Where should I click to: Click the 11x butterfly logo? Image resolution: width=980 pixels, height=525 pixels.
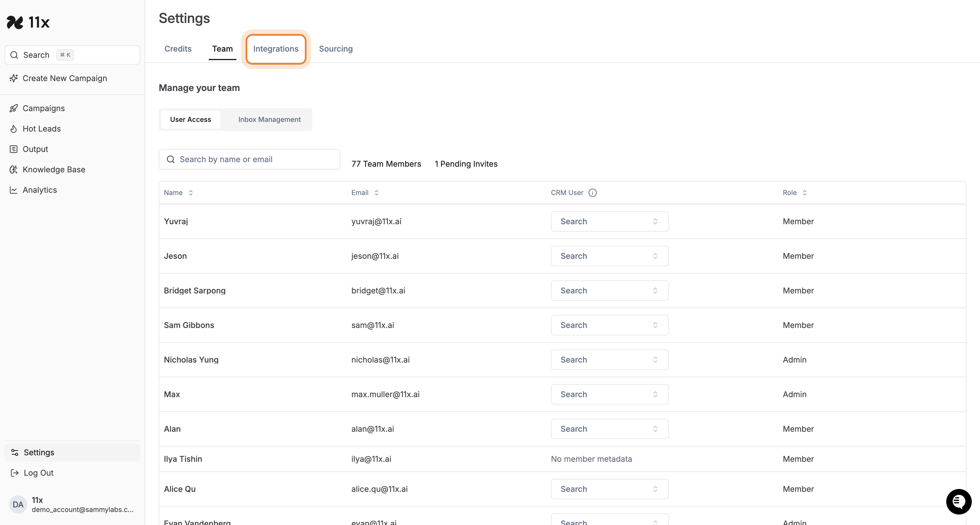15,22
